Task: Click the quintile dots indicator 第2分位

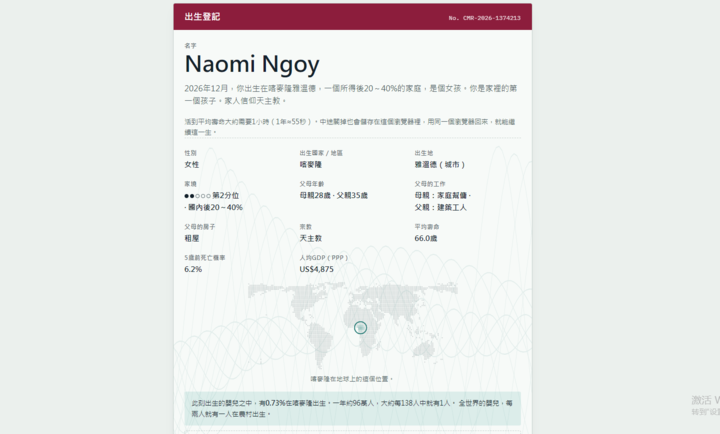Action: click(x=212, y=195)
